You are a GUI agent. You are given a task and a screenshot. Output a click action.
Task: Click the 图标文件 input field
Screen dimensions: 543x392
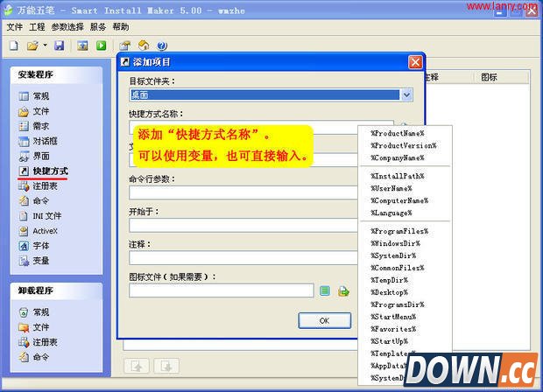(x=222, y=290)
